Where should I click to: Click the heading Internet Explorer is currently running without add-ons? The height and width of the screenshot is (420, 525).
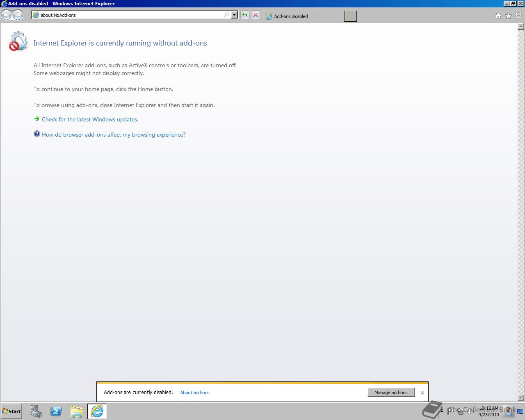click(x=120, y=43)
